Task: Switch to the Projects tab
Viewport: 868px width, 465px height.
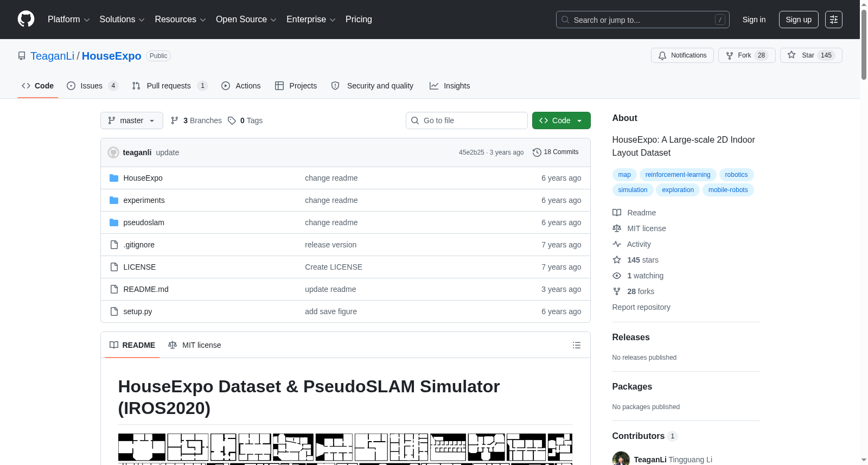Action: tap(296, 86)
